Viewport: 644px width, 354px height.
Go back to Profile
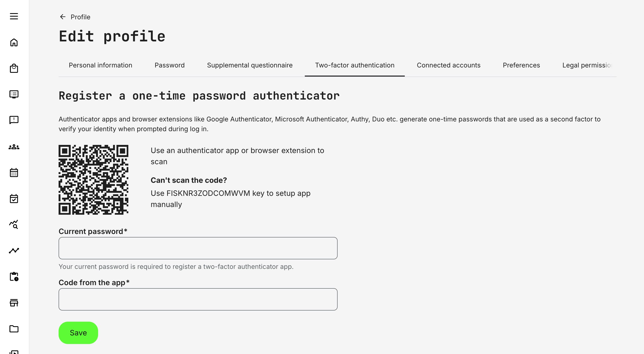tap(75, 17)
